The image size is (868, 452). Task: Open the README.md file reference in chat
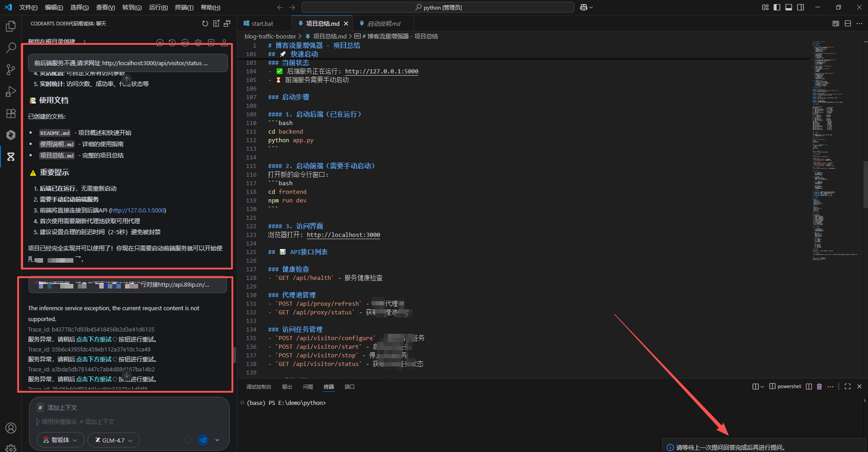tap(55, 133)
